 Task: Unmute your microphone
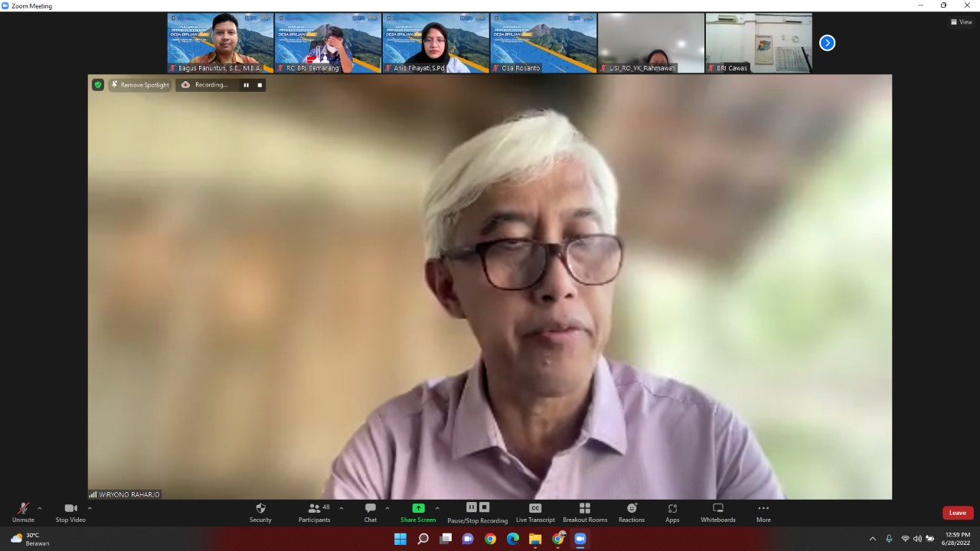23,513
